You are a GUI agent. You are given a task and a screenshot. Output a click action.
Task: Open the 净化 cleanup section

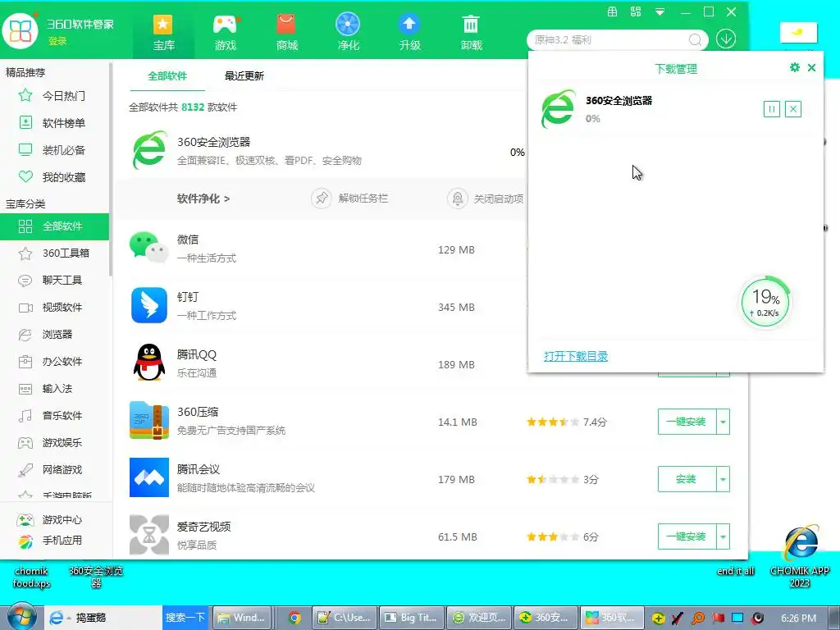point(348,32)
